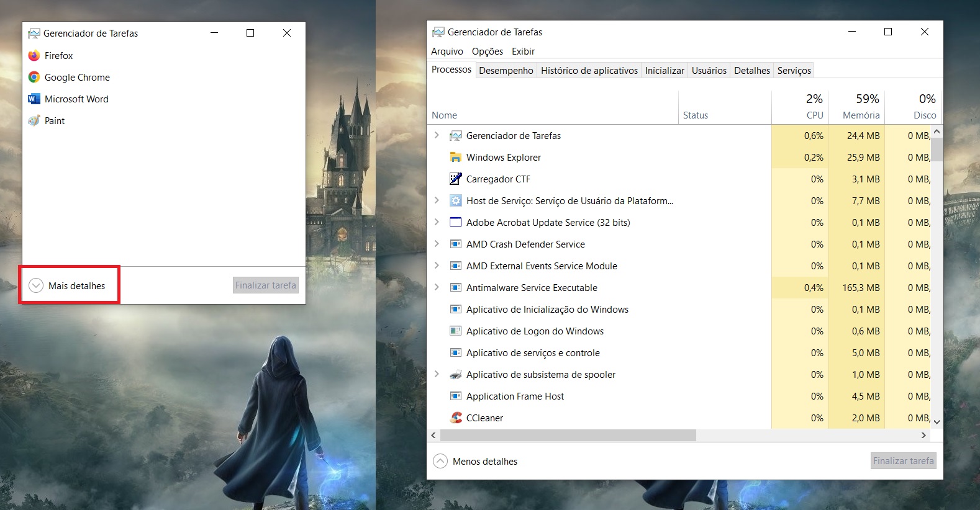Switch to the Usuários tab
This screenshot has height=510, width=980.
pyautogui.click(x=709, y=71)
